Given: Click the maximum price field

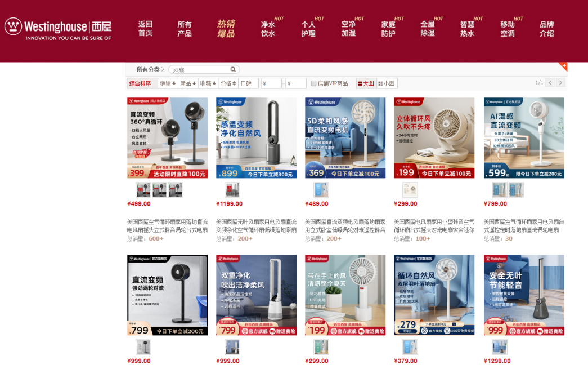Looking at the screenshot, I should point(296,83).
